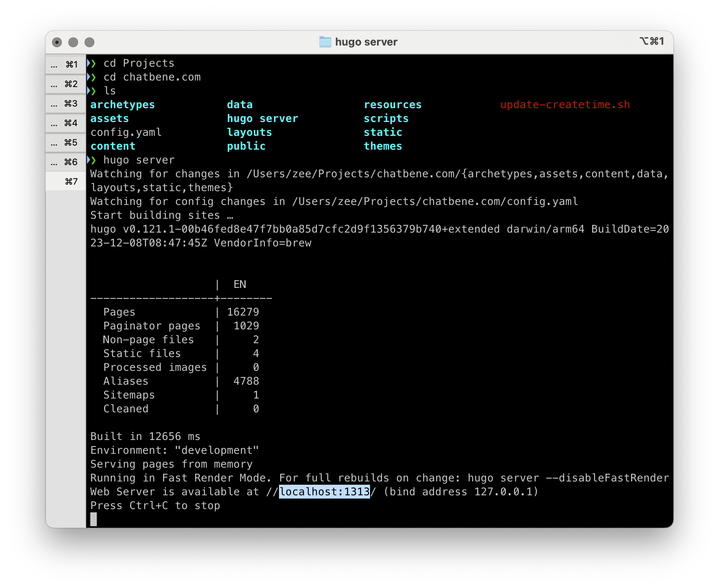
Task: Click the 'cd Projects' command line
Action: (x=139, y=63)
